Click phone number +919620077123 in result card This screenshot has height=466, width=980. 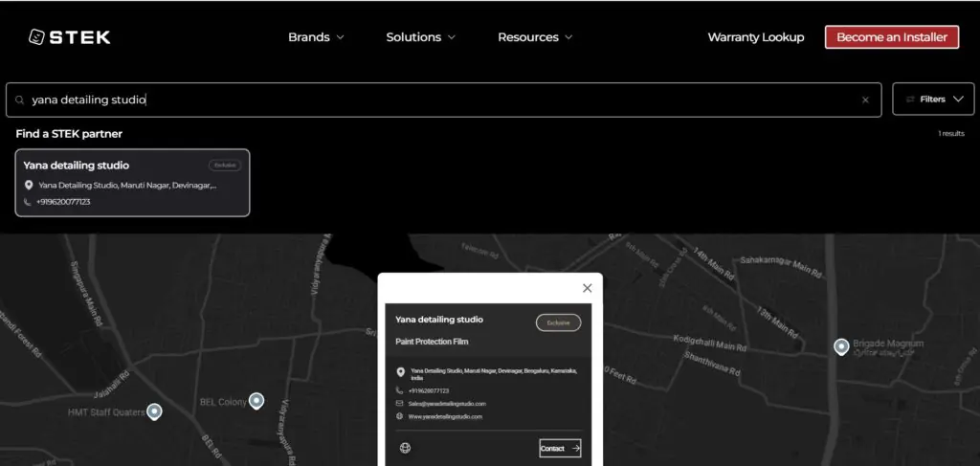point(63,203)
